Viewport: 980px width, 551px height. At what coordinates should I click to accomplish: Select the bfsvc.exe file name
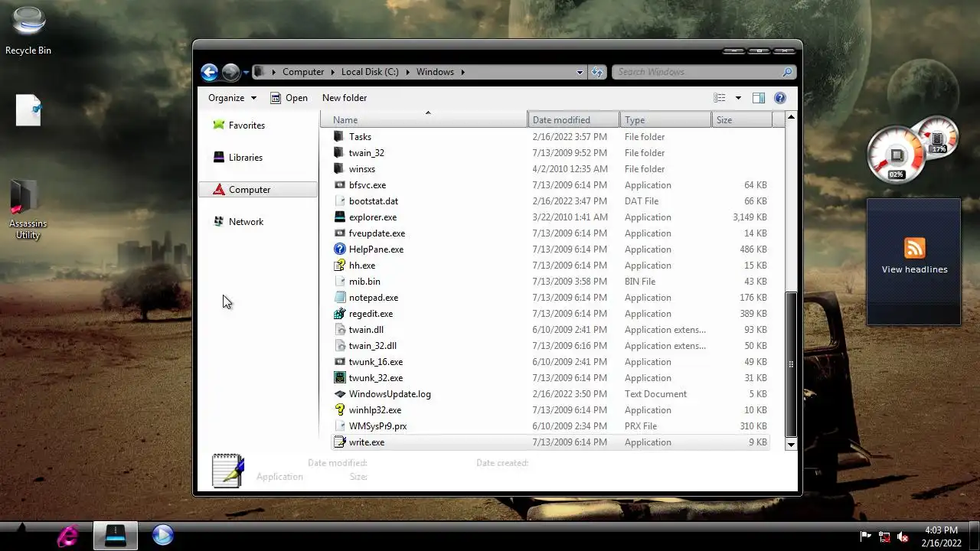point(367,185)
